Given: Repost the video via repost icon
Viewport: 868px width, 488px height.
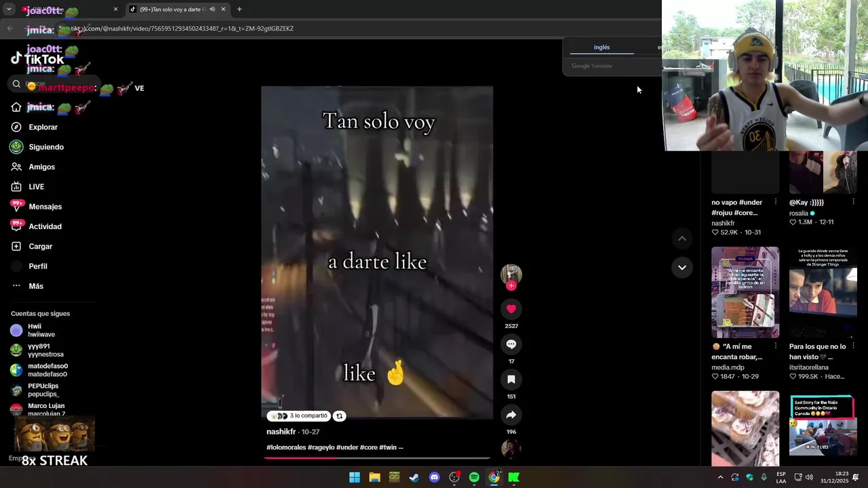Looking at the screenshot, I should [340, 416].
